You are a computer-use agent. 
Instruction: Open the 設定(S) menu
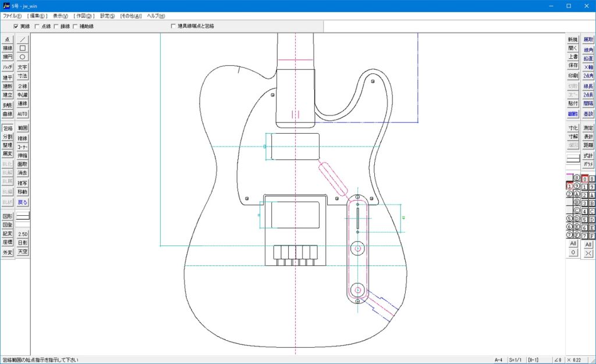pos(107,16)
